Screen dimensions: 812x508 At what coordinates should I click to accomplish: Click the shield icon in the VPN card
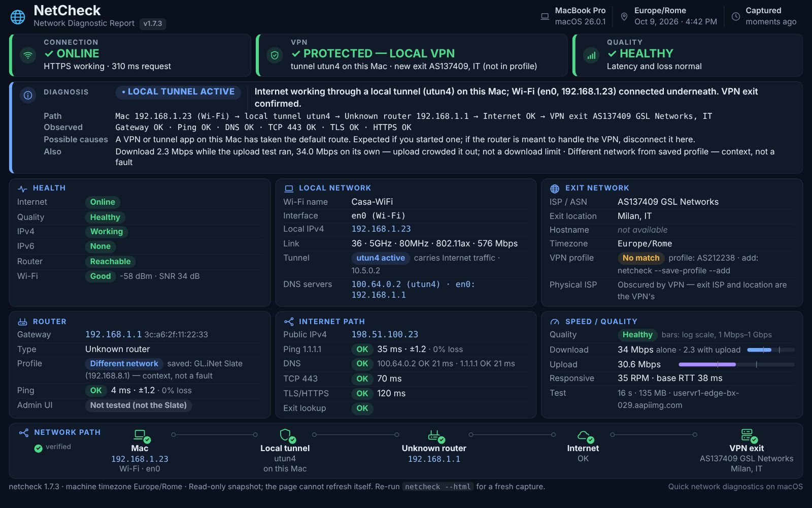coord(275,55)
